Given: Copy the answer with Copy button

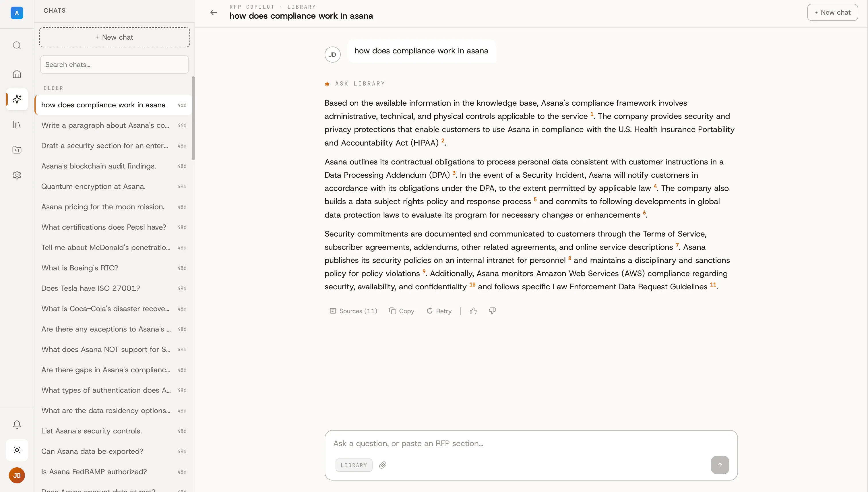Looking at the screenshot, I should coord(402,311).
